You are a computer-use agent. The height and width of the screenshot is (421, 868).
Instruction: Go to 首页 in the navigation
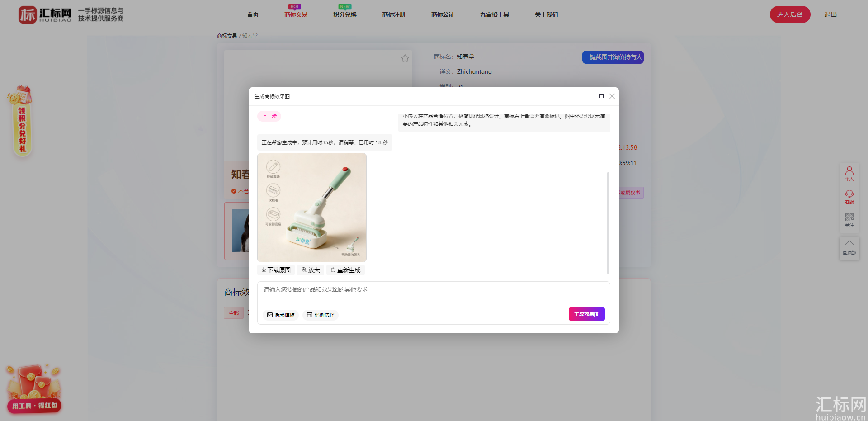point(253,14)
